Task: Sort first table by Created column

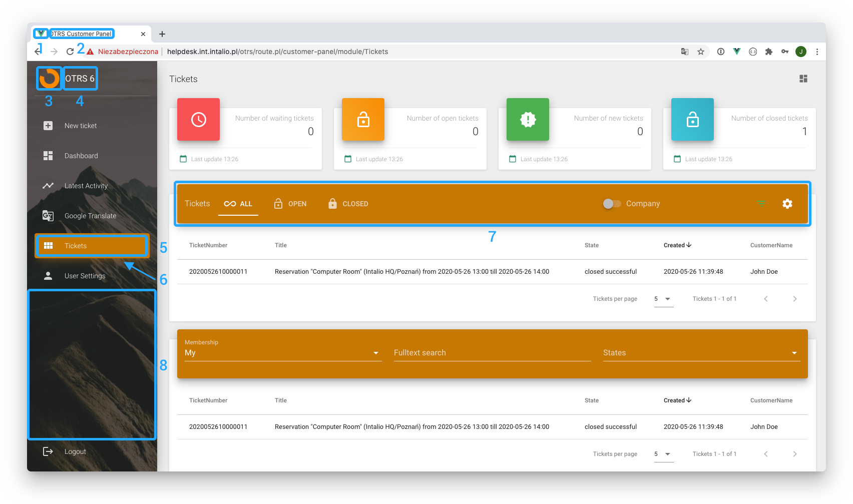Action: pyautogui.click(x=677, y=245)
